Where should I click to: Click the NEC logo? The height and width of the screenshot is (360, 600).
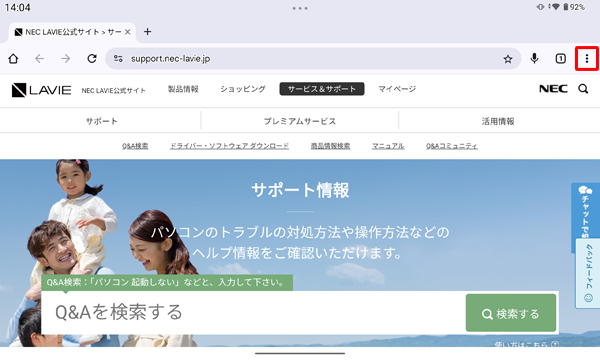tap(553, 89)
